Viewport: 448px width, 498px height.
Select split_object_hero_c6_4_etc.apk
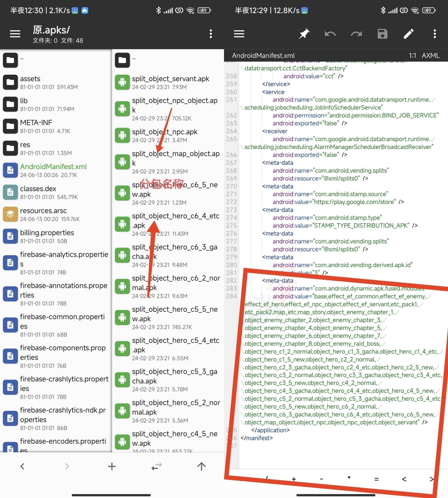[x=168, y=224]
